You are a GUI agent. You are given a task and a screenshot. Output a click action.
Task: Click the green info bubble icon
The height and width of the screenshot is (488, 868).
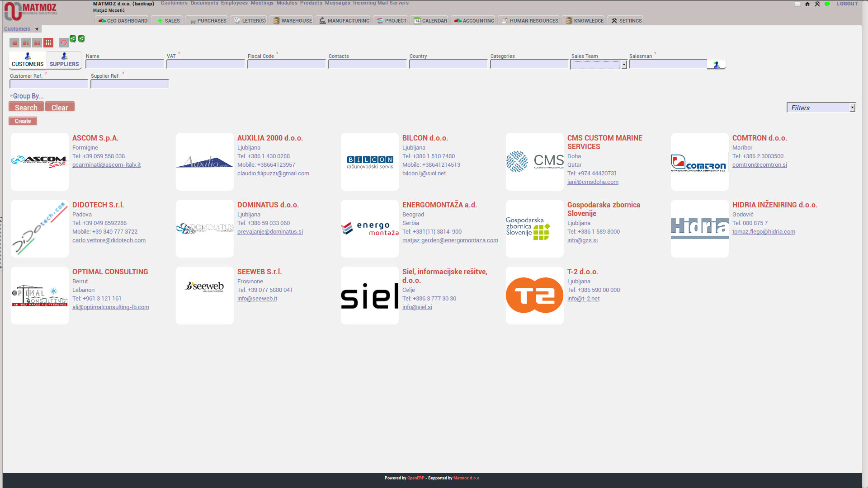[827, 4]
